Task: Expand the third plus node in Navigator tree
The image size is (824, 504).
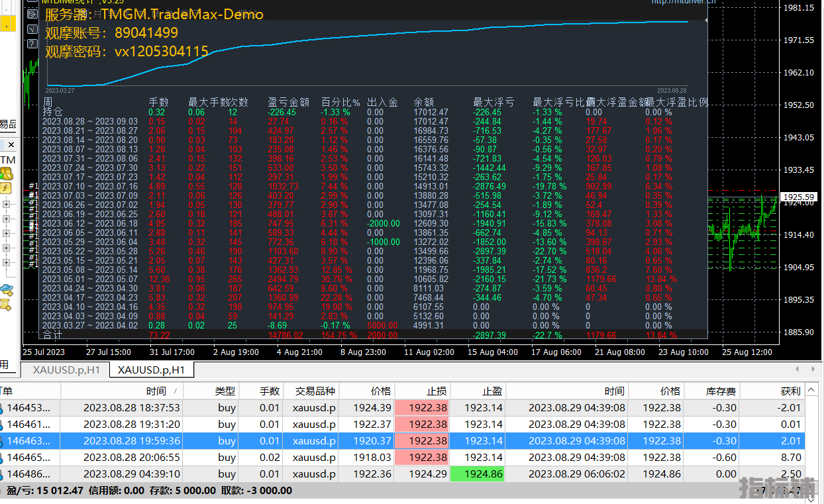Action: 7,233
